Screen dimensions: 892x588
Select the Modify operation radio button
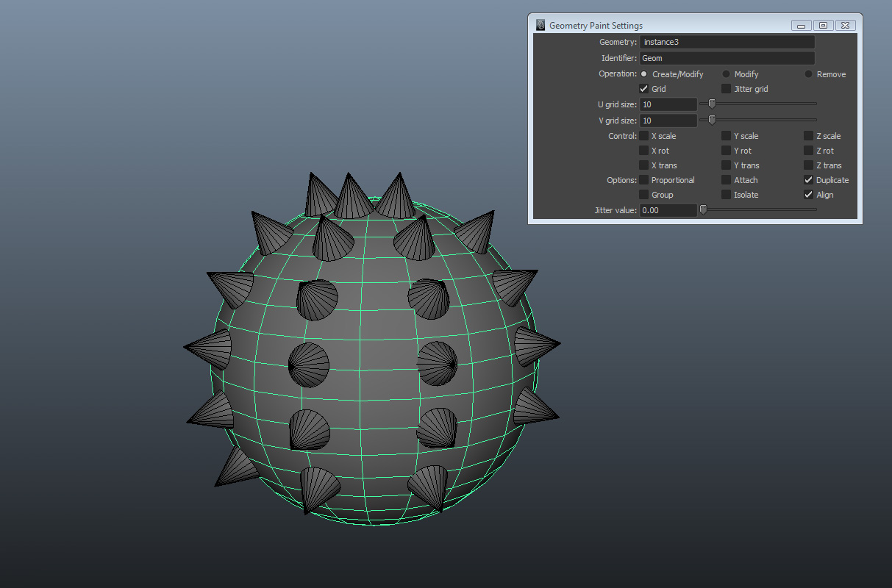(x=724, y=73)
